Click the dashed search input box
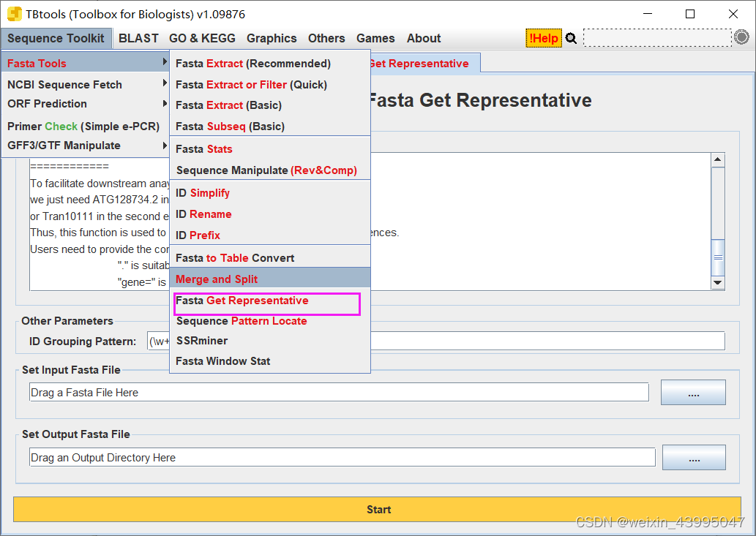The image size is (756, 536). [x=658, y=37]
